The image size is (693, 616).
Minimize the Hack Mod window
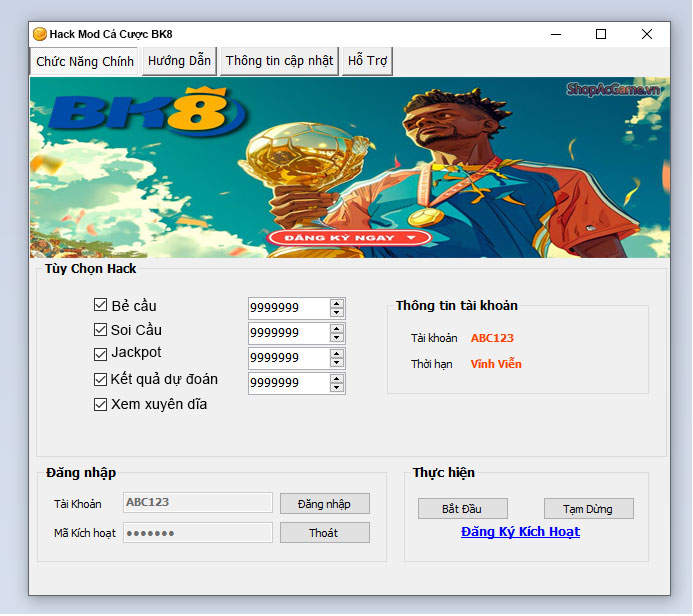click(x=556, y=34)
